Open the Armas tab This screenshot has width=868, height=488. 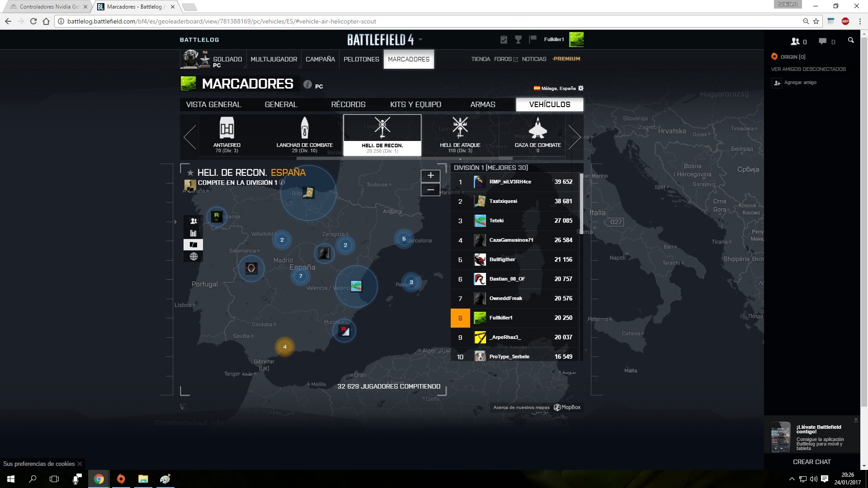pos(482,104)
